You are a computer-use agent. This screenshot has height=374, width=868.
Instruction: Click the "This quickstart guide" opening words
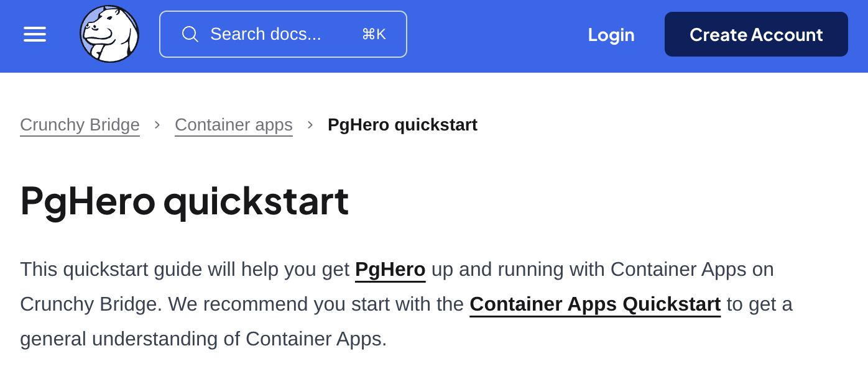coord(111,270)
